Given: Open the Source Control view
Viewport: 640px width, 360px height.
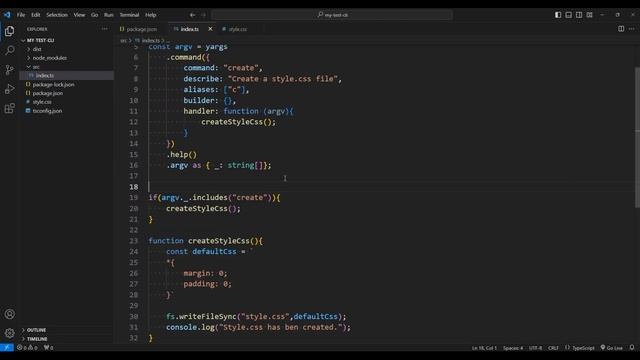Looking at the screenshot, I should pyautogui.click(x=9, y=69).
